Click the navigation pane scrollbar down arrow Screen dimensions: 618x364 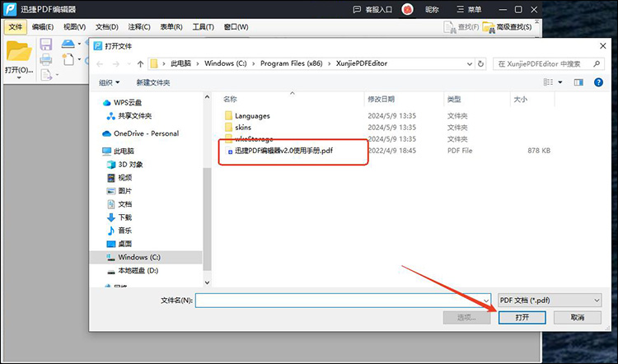point(208,282)
